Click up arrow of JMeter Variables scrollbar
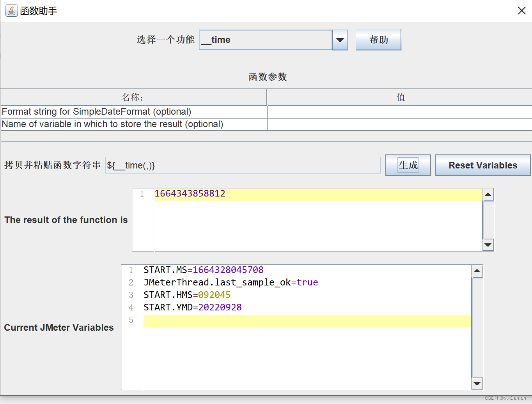 coord(477,271)
